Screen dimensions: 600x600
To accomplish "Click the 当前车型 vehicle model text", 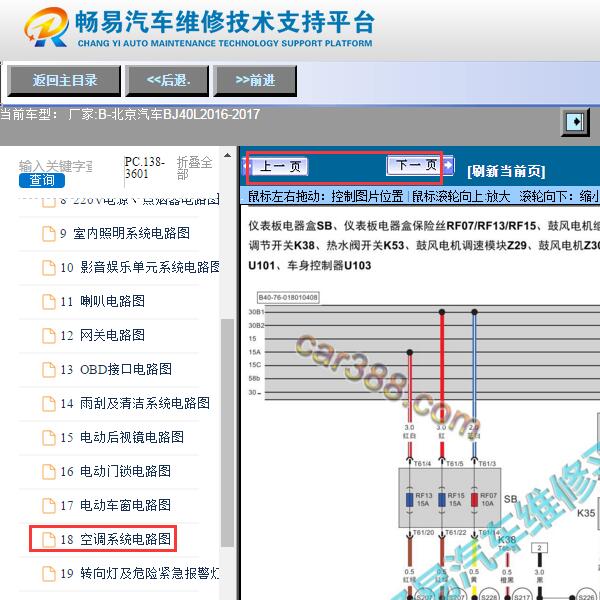I will click(x=130, y=114).
